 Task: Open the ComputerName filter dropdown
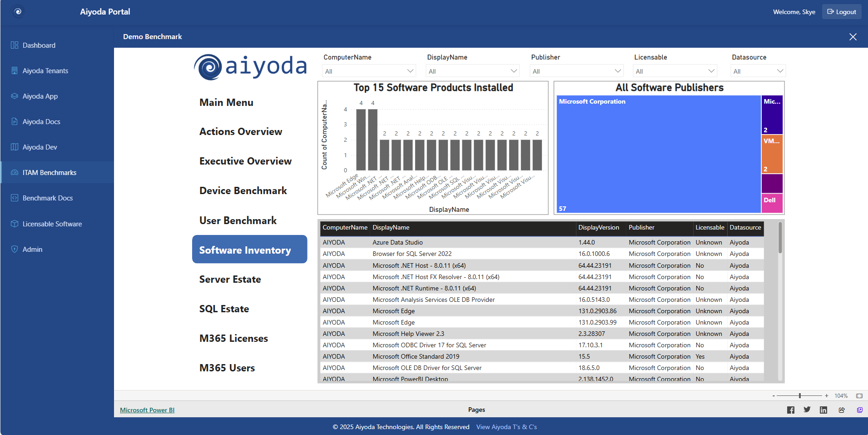[409, 70]
